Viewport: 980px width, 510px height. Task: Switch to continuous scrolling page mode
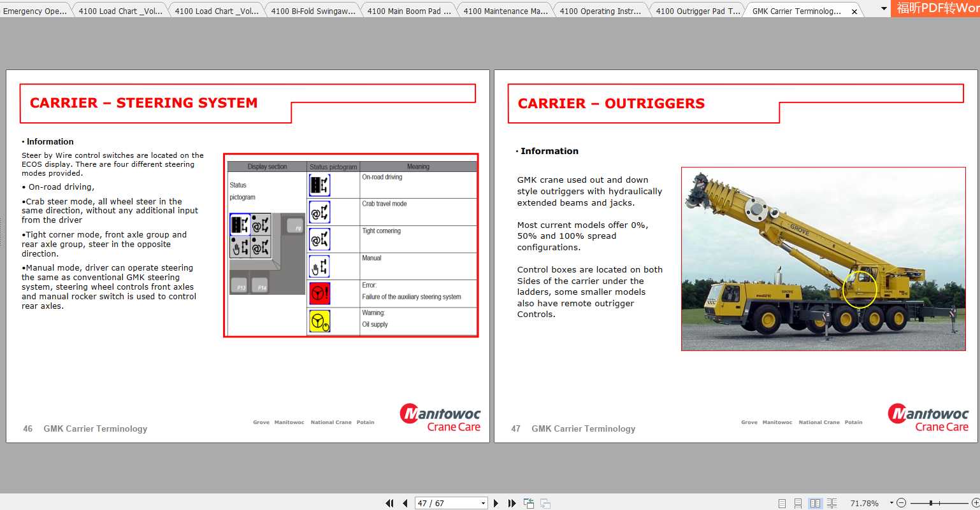click(x=798, y=503)
